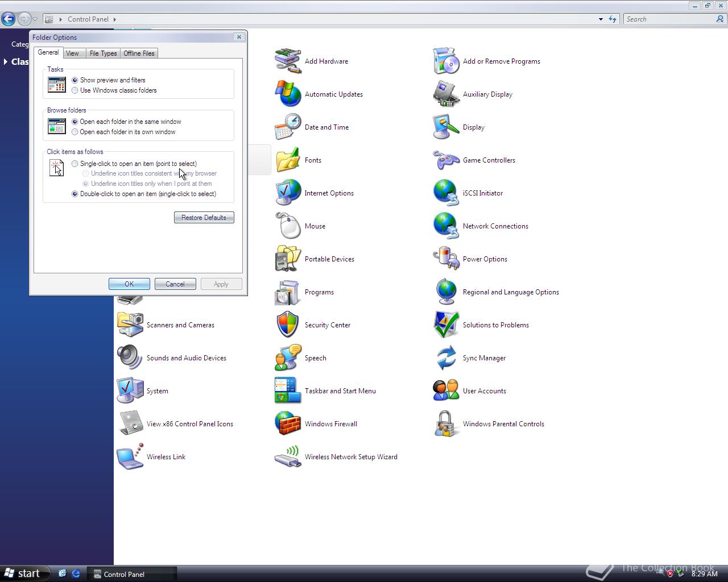728x582 pixels.
Task: Open Regional and Language Options icon
Action: [446, 292]
